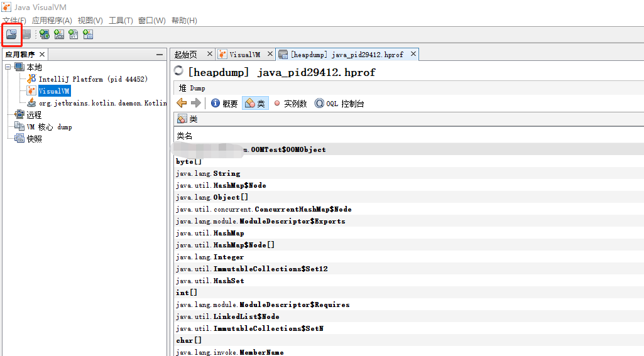Click the 类名 column header

point(185,136)
